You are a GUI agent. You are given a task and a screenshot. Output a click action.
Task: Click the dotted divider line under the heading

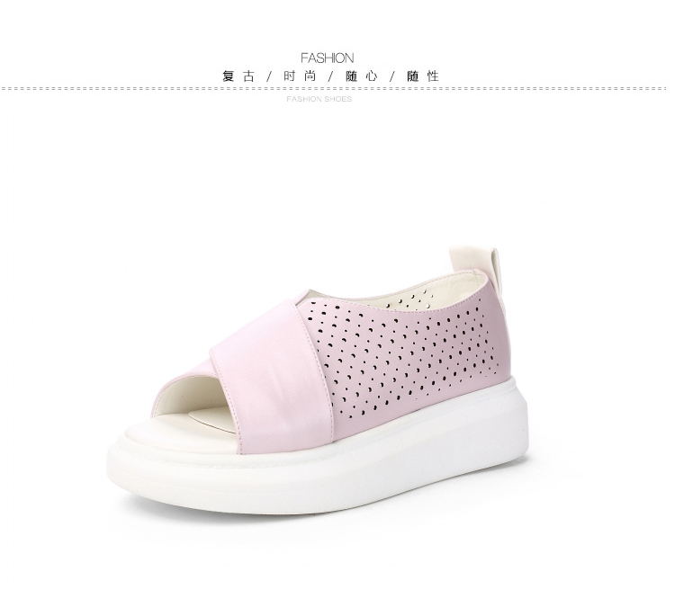tap(334, 89)
